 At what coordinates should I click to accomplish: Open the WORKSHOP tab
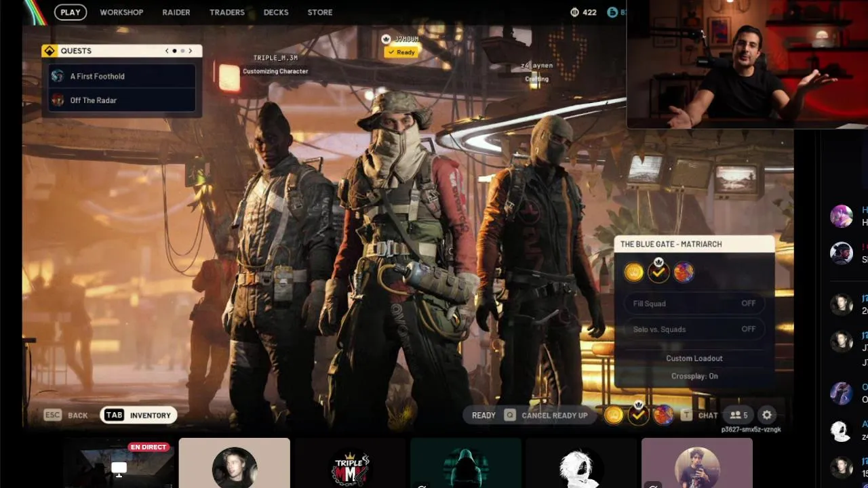pos(121,12)
